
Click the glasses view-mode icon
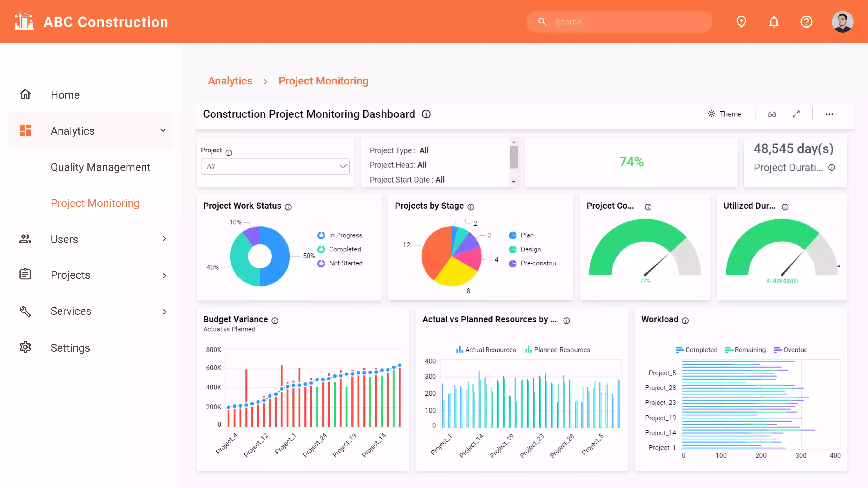coord(772,114)
